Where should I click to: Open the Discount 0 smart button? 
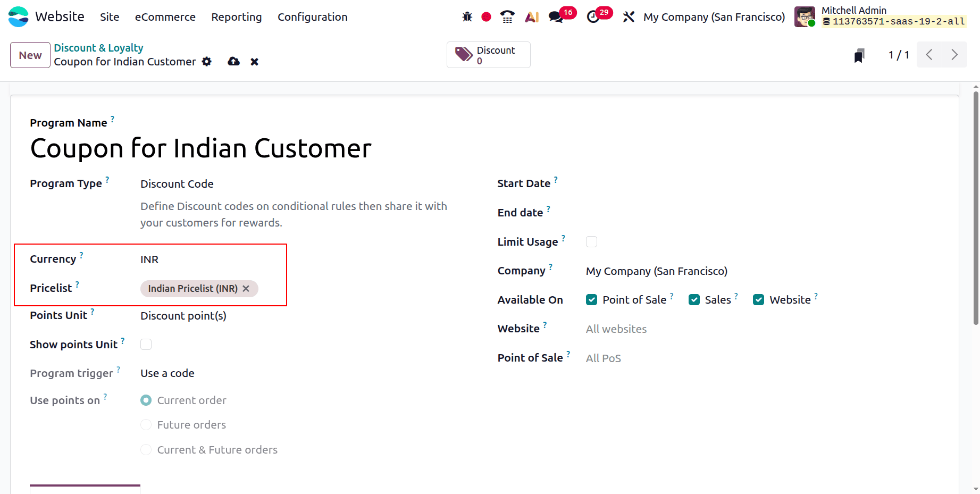(489, 55)
